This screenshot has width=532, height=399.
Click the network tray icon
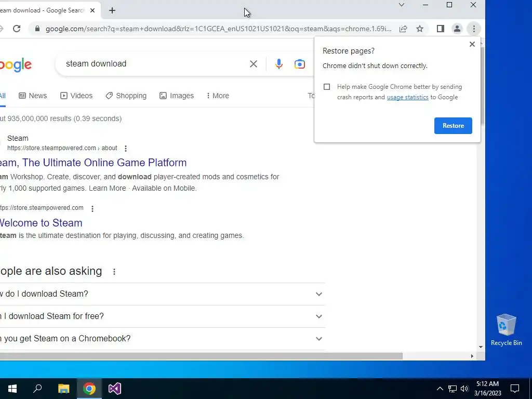(x=453, y=389)
